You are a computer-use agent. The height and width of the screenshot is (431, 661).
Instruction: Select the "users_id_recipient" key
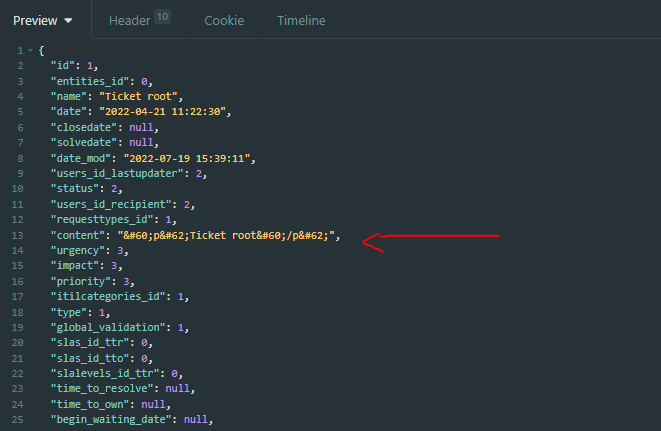point(111,205)
